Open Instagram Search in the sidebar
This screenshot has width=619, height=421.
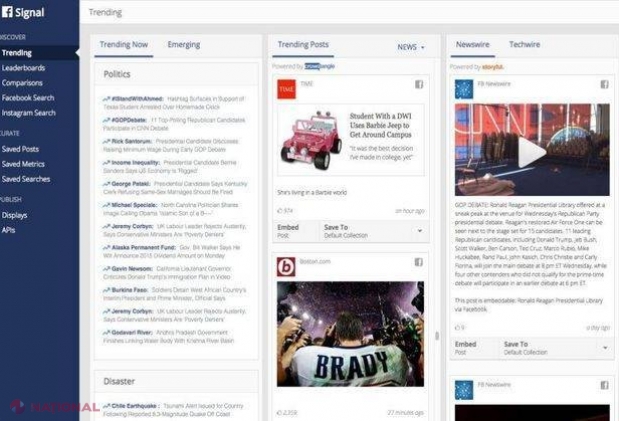(x=28, y=113)
